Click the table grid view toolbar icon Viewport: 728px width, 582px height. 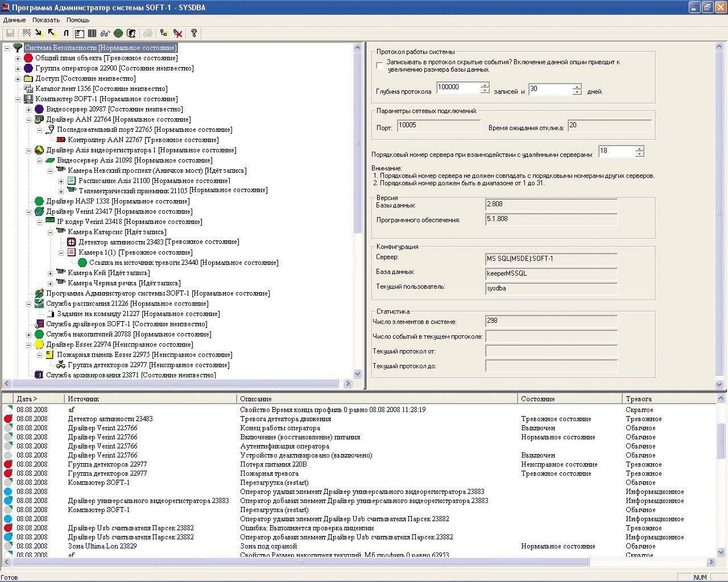[x=92, y=34]
